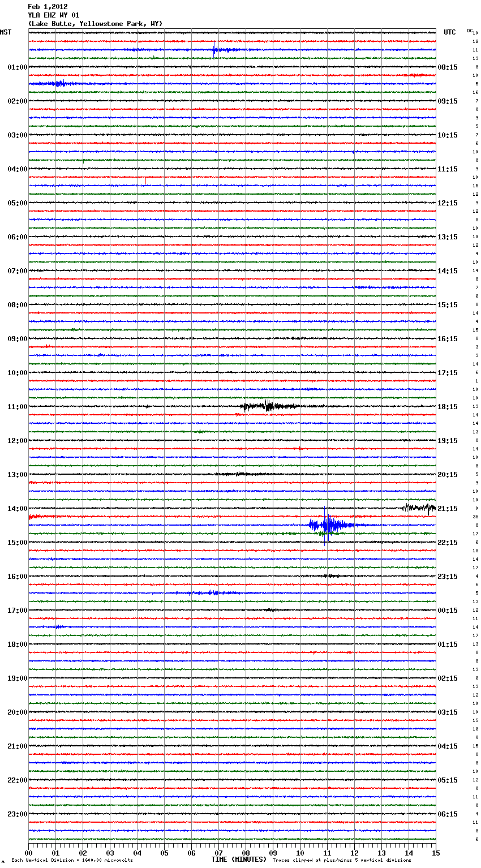This screenshot has width=481, height=868.
Task: Click the DC column header
Action: (470, 31)
